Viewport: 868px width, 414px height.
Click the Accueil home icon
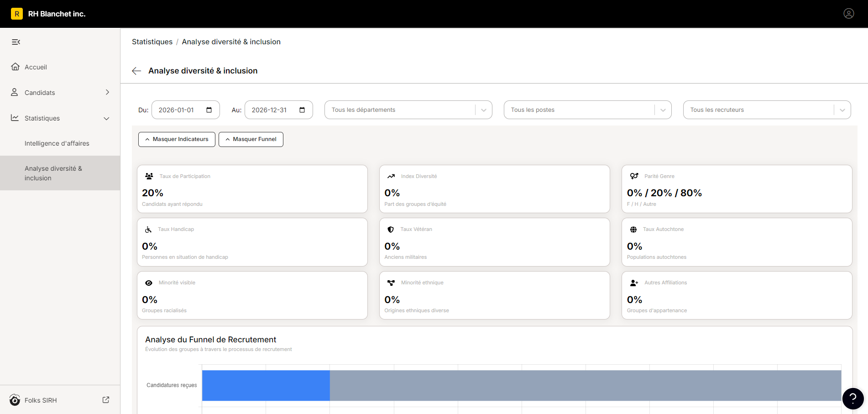coord(15,67)
